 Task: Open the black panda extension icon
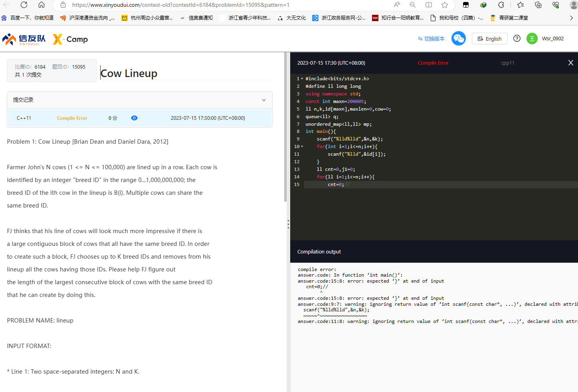pyautogui.click(x=466, y=5)
